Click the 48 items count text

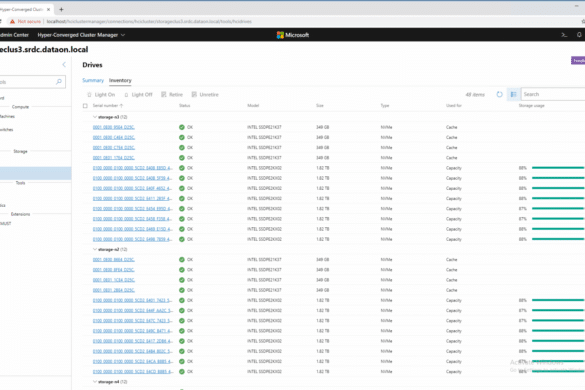click(475, 95)
